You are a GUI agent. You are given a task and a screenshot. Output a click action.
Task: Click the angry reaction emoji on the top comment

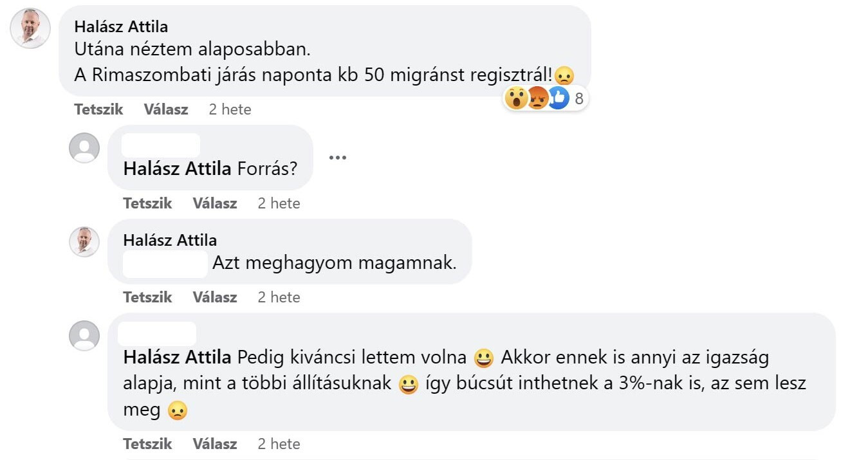click(537, 98)
